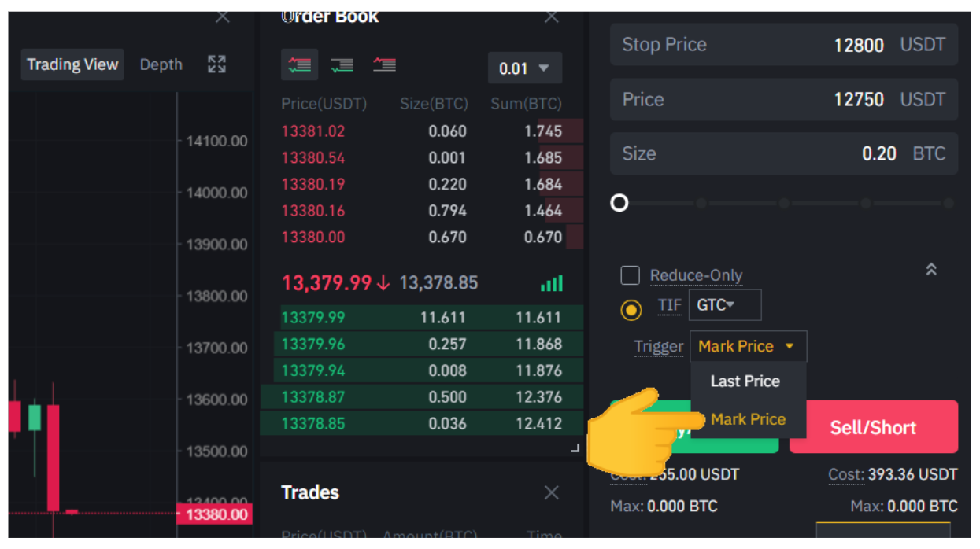Click the order book resize corner handle

click(x=575, y=448)
